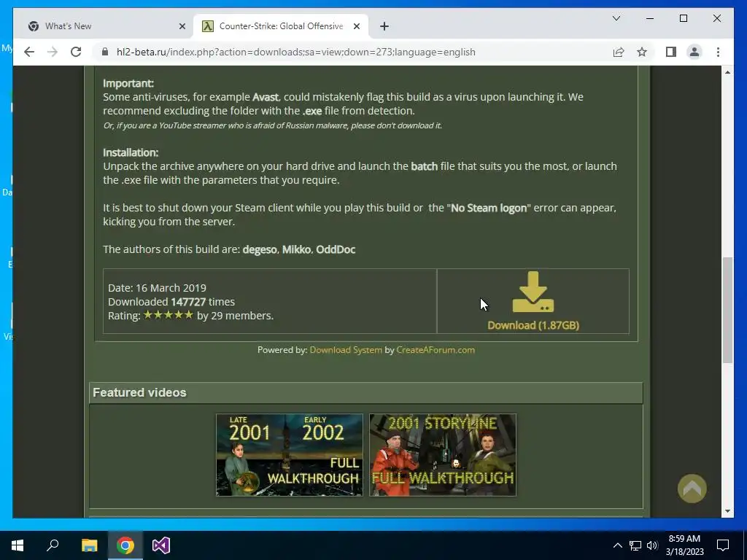The height and width of the screenshot is (560, 747).
Task: Click the Featured videos header
Action: pos(366,393)
